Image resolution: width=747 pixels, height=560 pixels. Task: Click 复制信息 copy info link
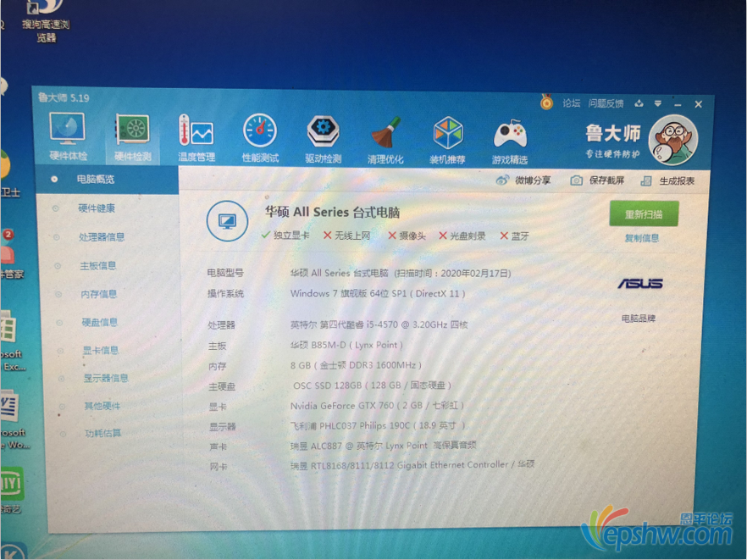(642, 238)
